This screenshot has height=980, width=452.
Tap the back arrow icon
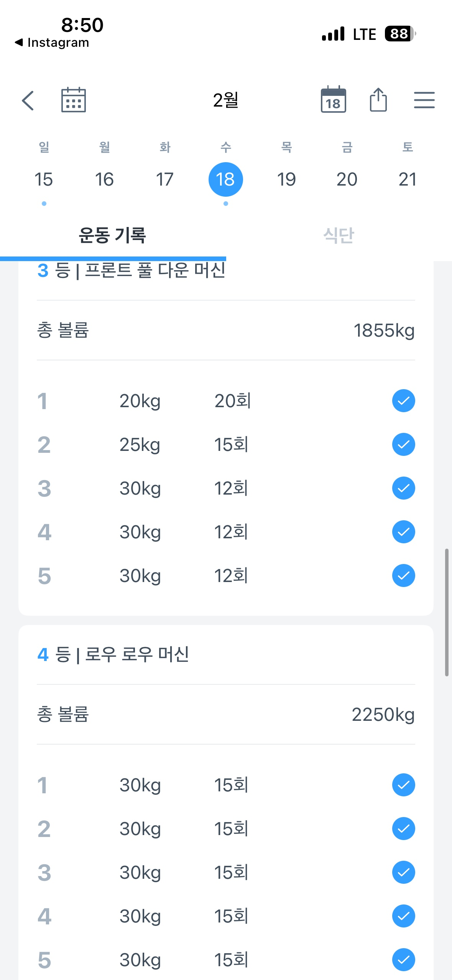click(28, 100)
